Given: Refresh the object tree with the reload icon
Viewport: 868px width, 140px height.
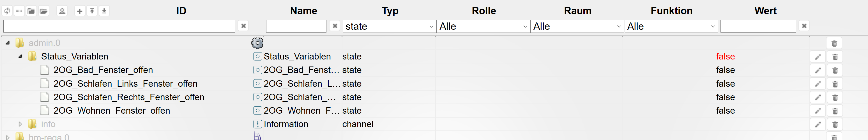Looking at the screenshot, I should click(7, 11).
